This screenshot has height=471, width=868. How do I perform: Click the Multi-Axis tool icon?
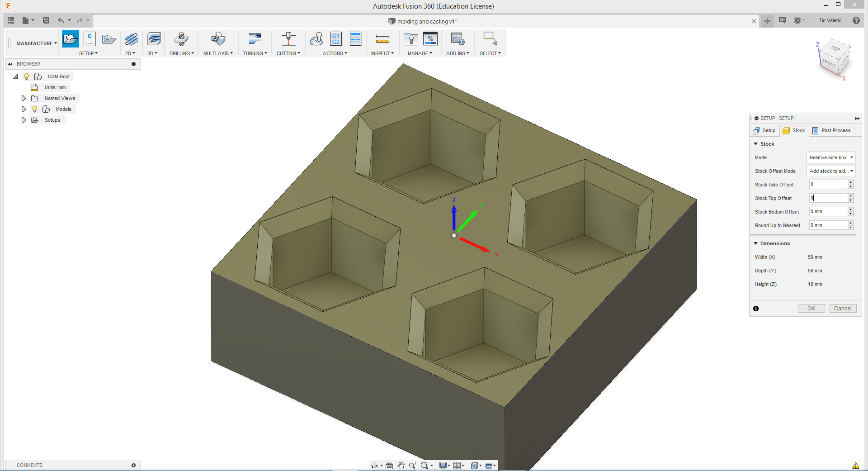pos(218,39)
